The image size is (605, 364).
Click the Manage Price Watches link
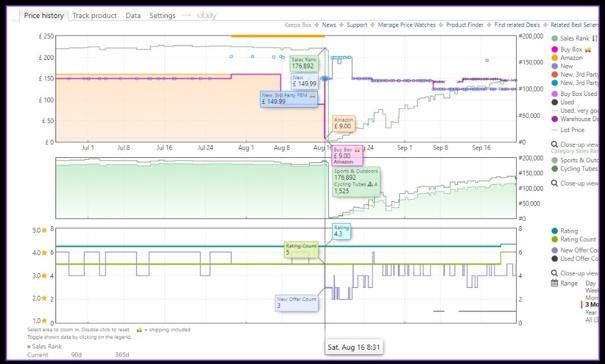pos(406,25)
